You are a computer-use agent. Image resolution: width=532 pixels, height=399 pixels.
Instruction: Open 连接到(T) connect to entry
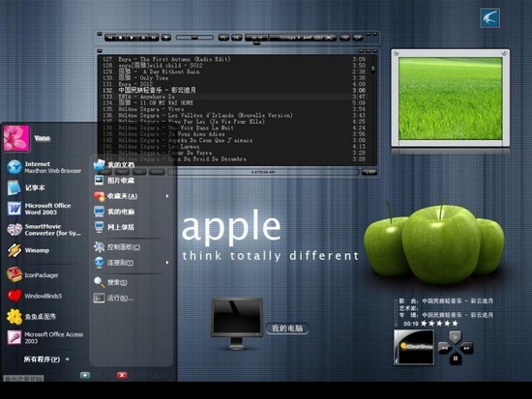(x=114, y=263)
